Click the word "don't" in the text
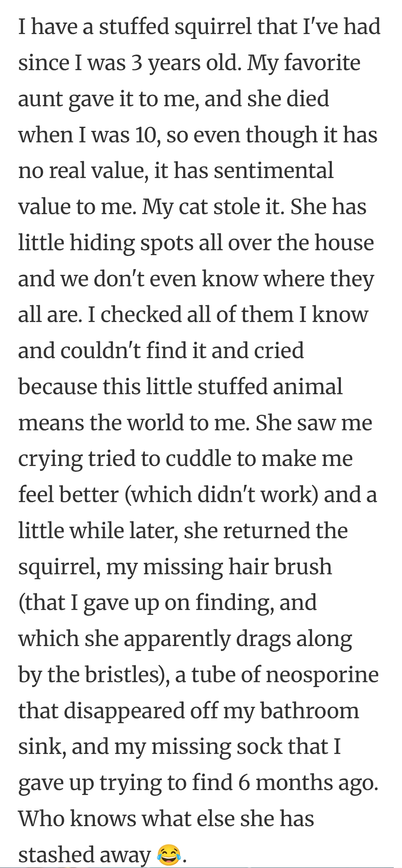Screen dimensions: 402x868 pyautogui.click(x=119, y=279)
